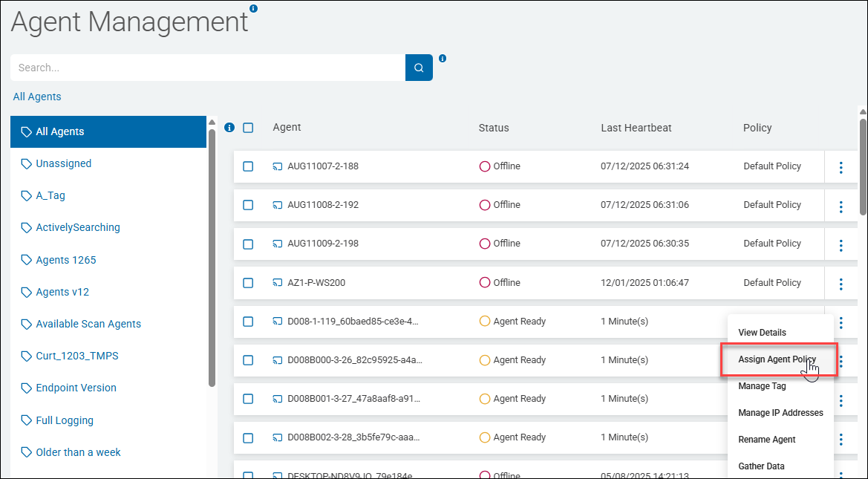
Task: Select checkbox for D008B001-3-27 agent
Action: coord(248,399)
